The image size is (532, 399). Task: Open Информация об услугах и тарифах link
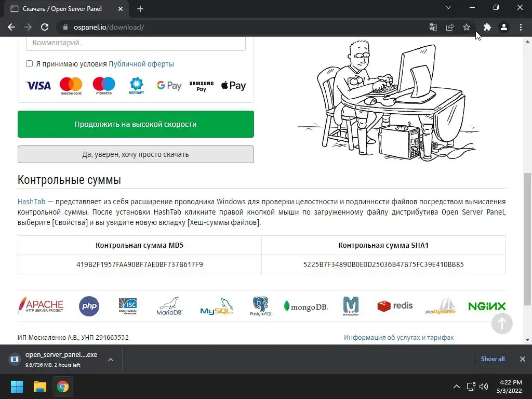[x=398, y=338]
